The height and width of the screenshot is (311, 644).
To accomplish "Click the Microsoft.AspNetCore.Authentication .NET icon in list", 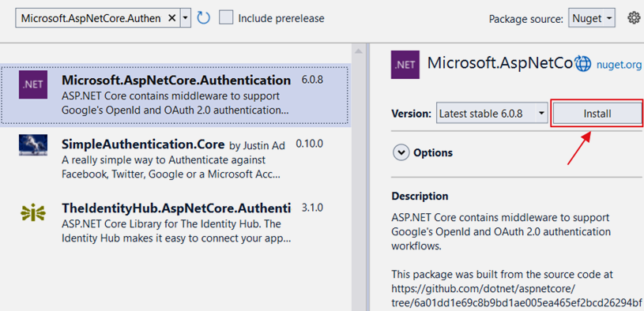I will (33, 84).
